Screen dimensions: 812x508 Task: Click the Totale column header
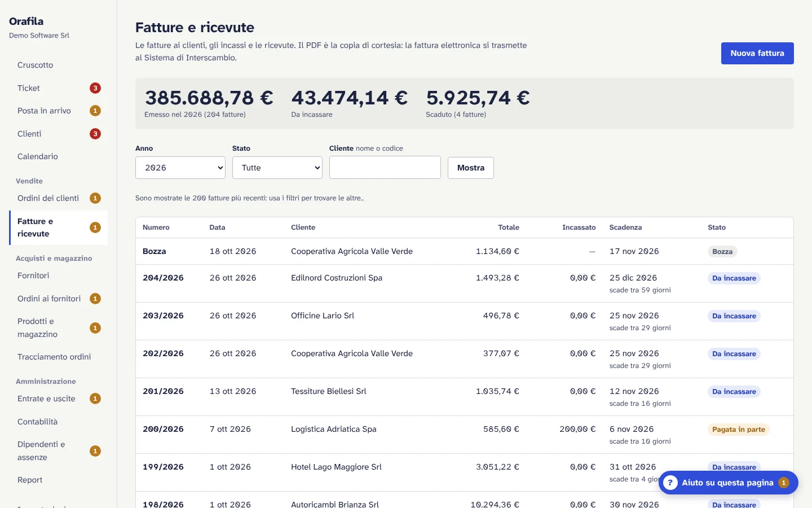point(509,227)
